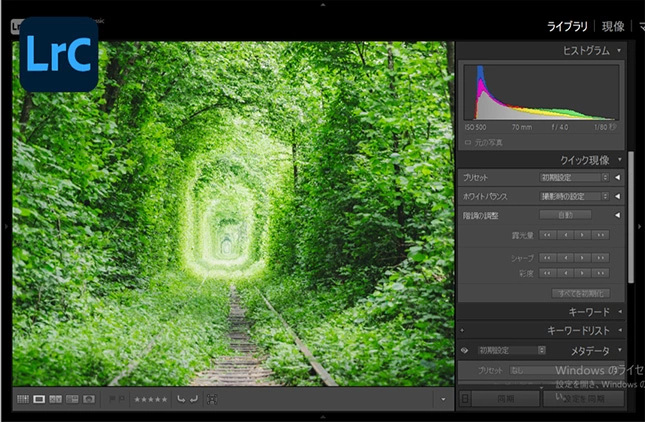
Task: Decrease 彩度 by small step
Action: 566,273
